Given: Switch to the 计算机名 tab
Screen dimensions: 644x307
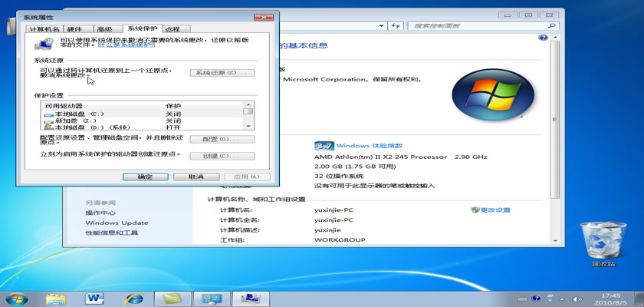Looking at the screenshot, I should pos(43,29).
